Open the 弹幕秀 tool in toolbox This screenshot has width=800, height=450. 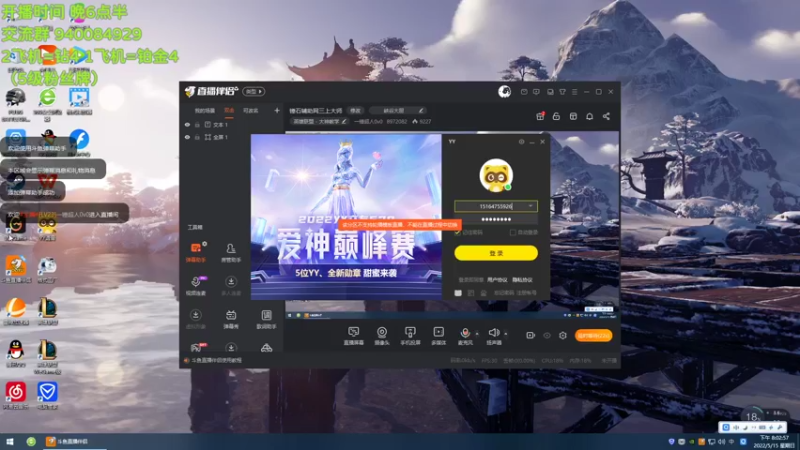pyautogui.click(x=231, y=319)
